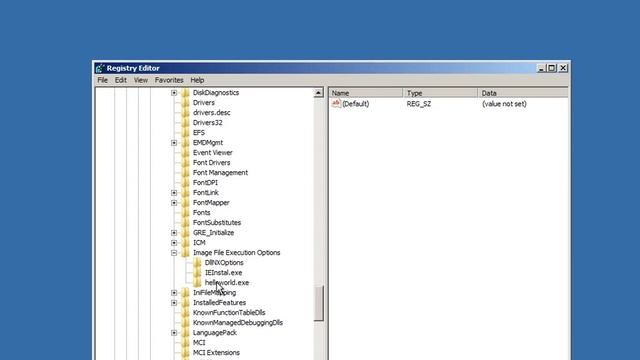Open the File menu
This screenshot has height=360, width=640.
[x=102, y=80]
